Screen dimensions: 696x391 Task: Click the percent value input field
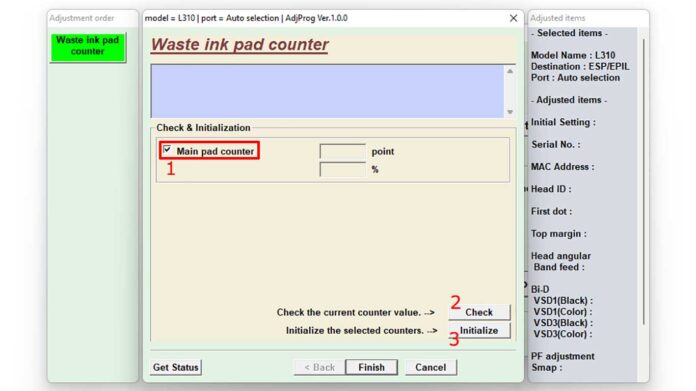342,169
